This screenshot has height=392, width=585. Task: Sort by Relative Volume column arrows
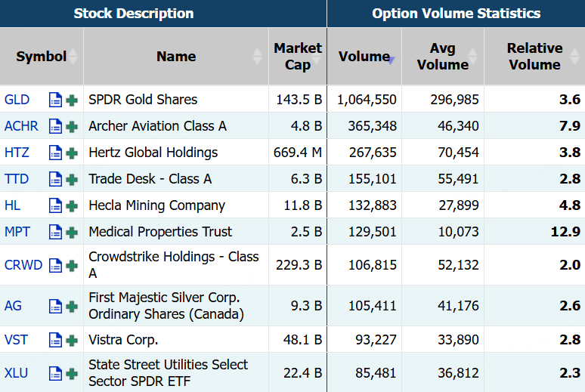pyautogui.click(x=574, y=57)
